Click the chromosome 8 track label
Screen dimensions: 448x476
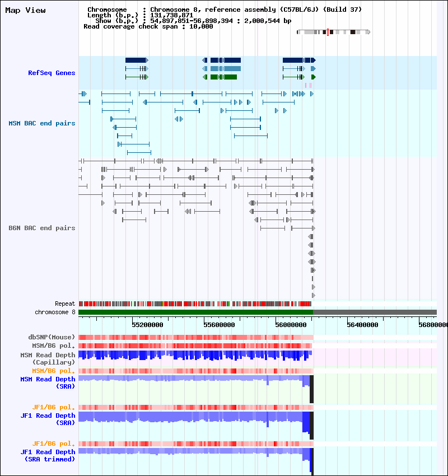click(x=55, y=312)
